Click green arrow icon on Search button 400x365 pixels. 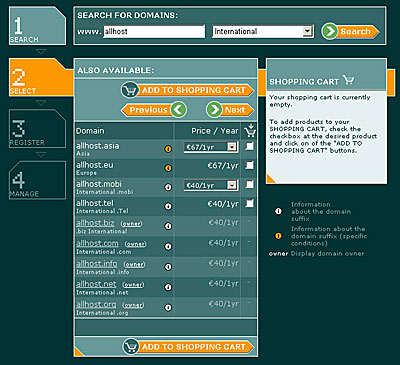coord(330,31)
